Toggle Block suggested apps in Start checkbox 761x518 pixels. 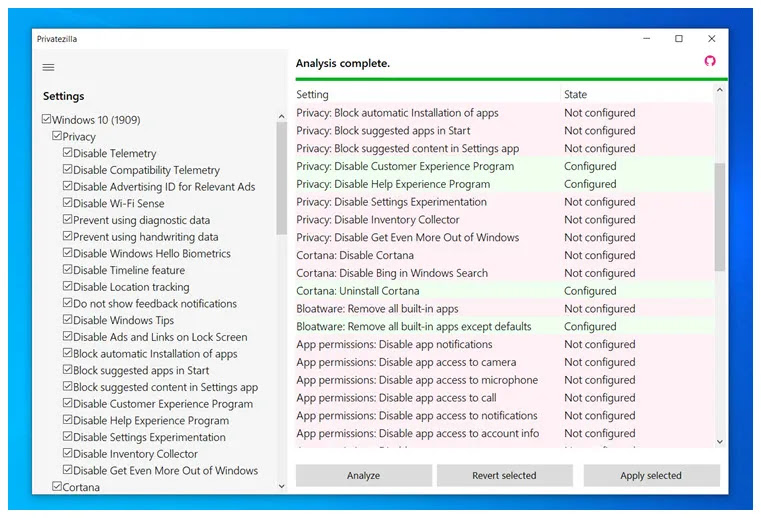[x=67, y=369]
